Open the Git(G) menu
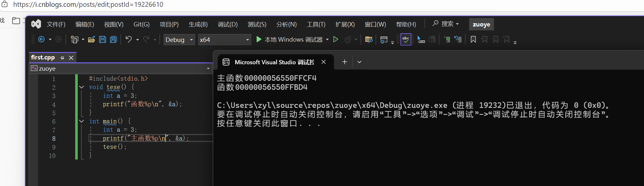 pyautogui.click(x=142, y=24)
